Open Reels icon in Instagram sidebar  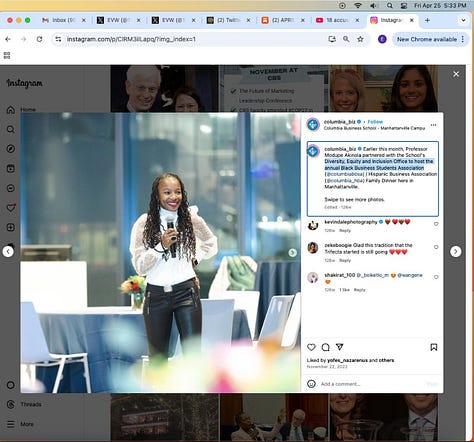11,168
